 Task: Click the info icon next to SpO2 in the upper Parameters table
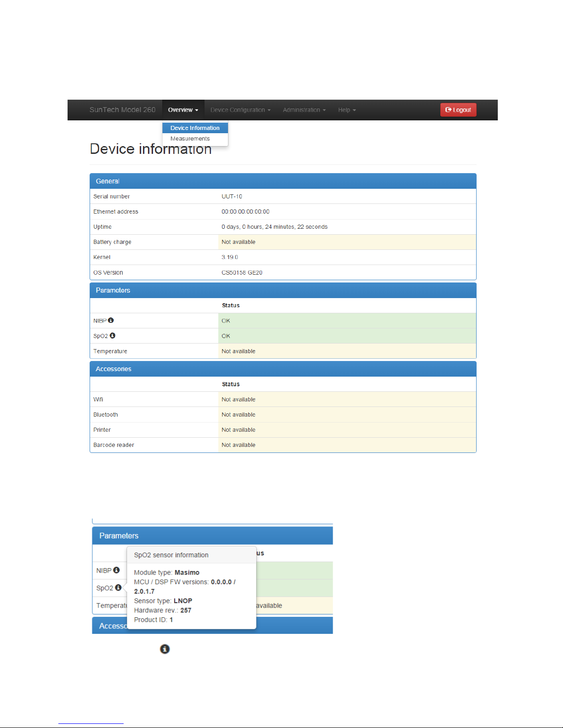tap(113, 335)
